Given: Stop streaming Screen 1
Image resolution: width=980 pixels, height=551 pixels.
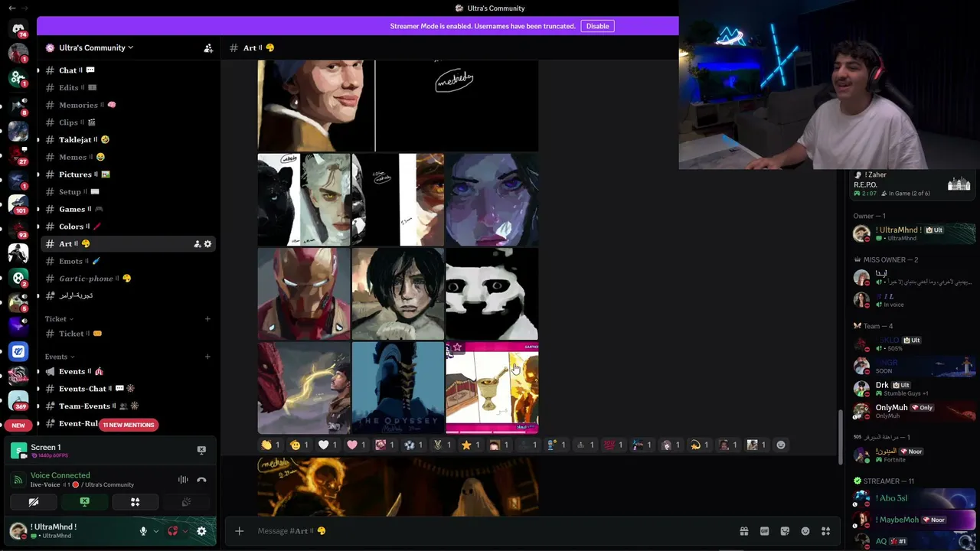Looking at the screenshot, I should click(x=201, y=450).
